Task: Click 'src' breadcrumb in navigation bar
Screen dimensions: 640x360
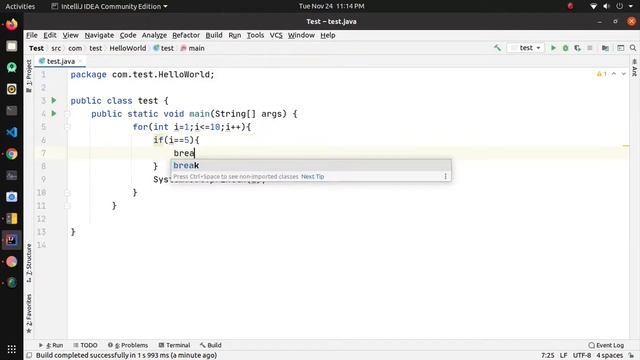Action: (56, 48)
